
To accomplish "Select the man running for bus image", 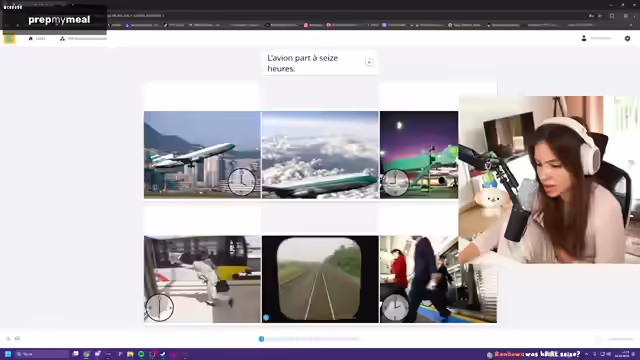I will click(202, 279).
